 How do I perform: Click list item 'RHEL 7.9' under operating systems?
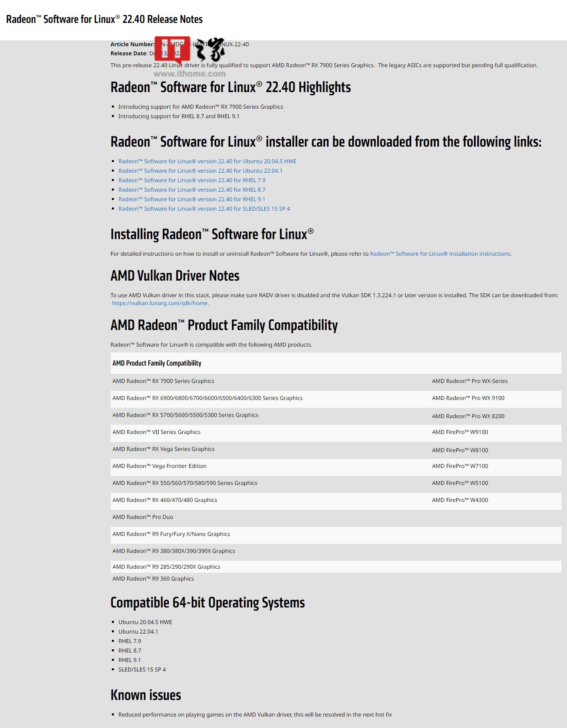130,641
